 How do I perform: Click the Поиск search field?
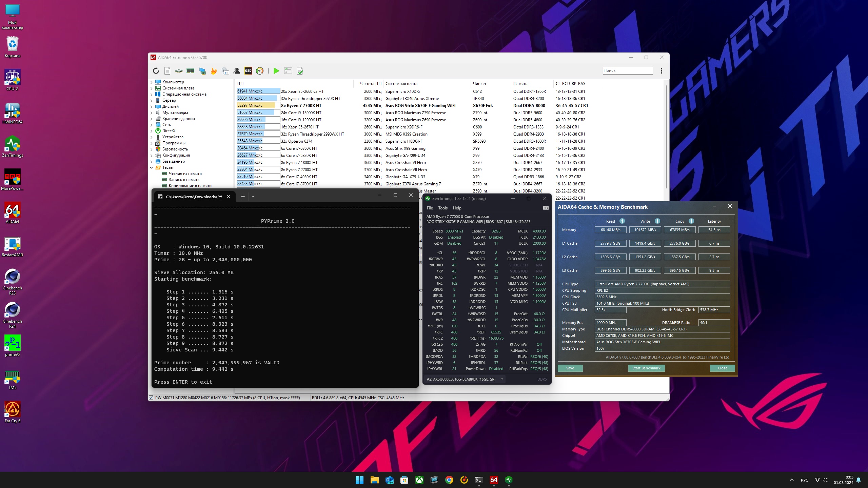627,70
